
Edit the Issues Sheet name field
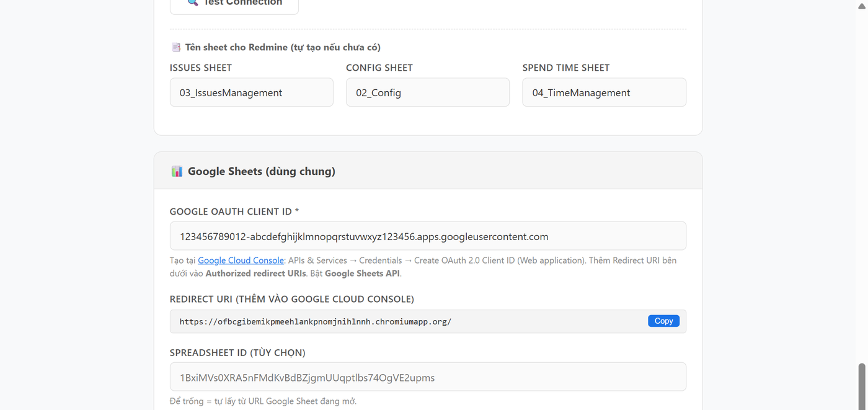[x=252, y=92]
